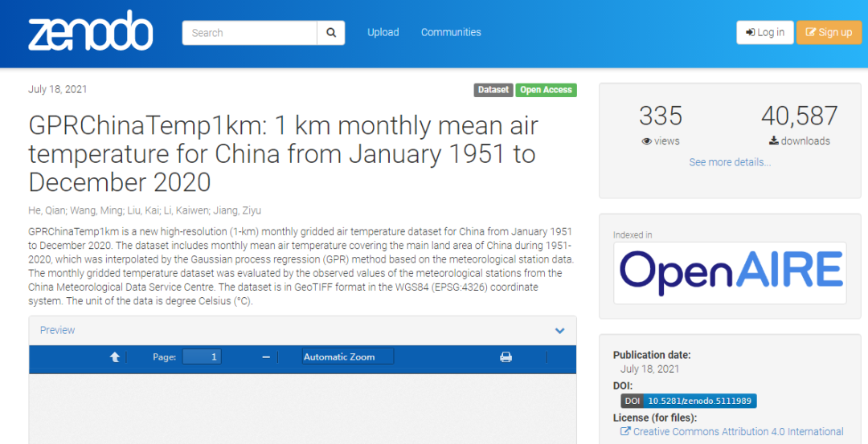Screen dimensions: 868x444
Task: Click the preview Page number field
Action: pos(202,356)
